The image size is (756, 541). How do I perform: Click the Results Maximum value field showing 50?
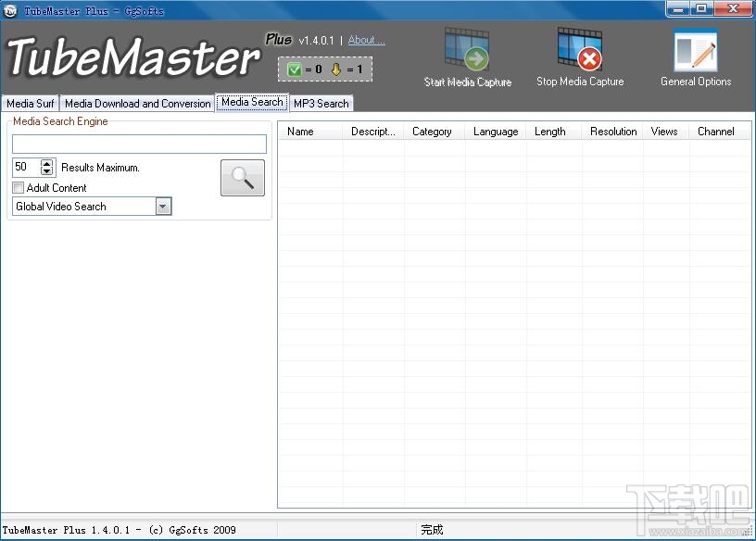pos(27,168)
